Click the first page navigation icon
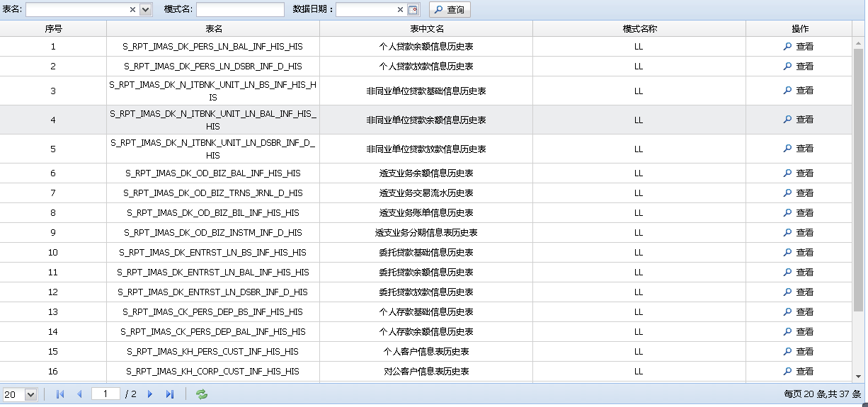The height and width of the screenshot is (407, 868). coord(60,394)
